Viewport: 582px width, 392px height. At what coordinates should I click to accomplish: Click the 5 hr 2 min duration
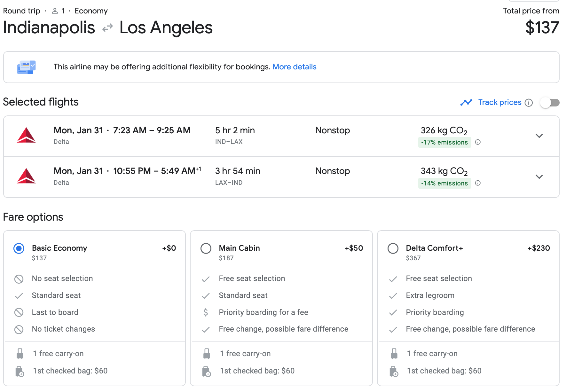coord(235,130)
